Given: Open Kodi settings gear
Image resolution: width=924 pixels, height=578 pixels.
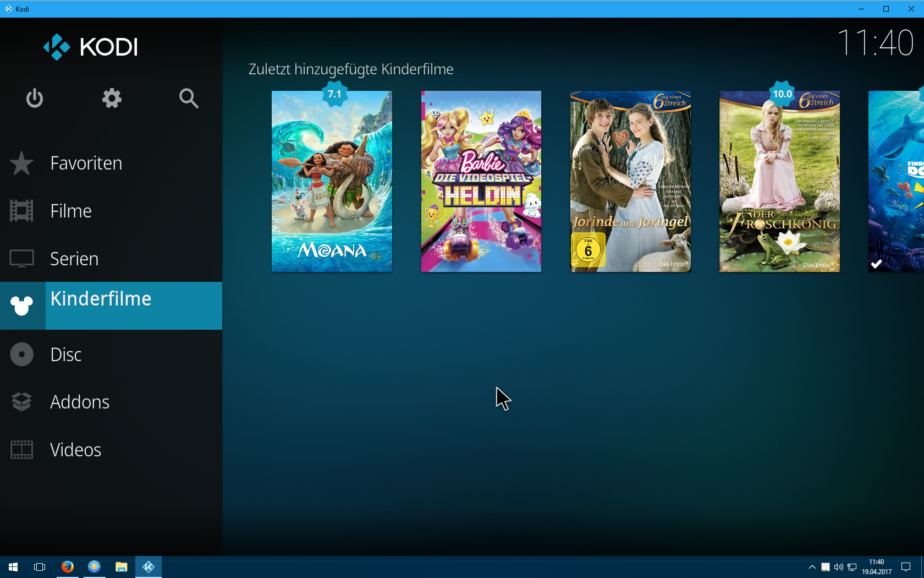Looking at the screenshot, I should click(112, 98).
